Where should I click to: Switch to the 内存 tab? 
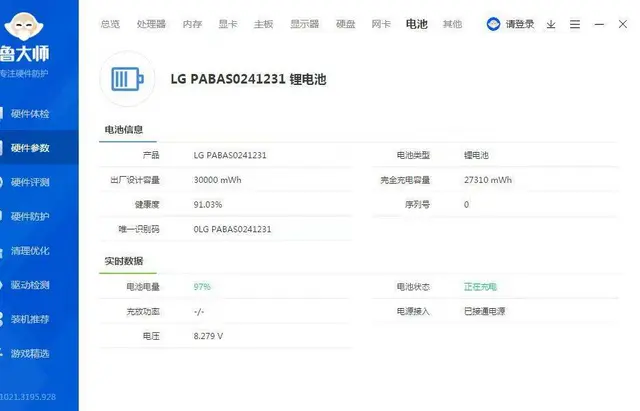click(x=192, y=24)
